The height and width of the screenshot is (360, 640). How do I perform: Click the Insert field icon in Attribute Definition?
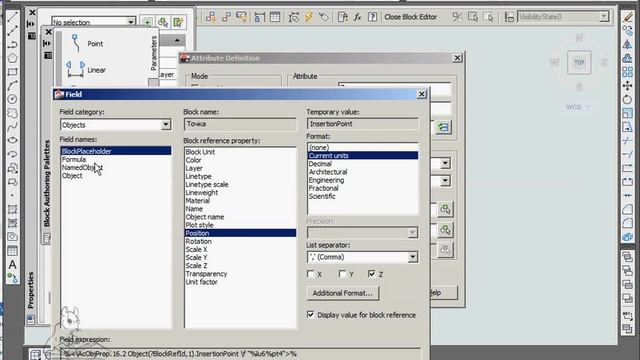[x=443, y=127]
